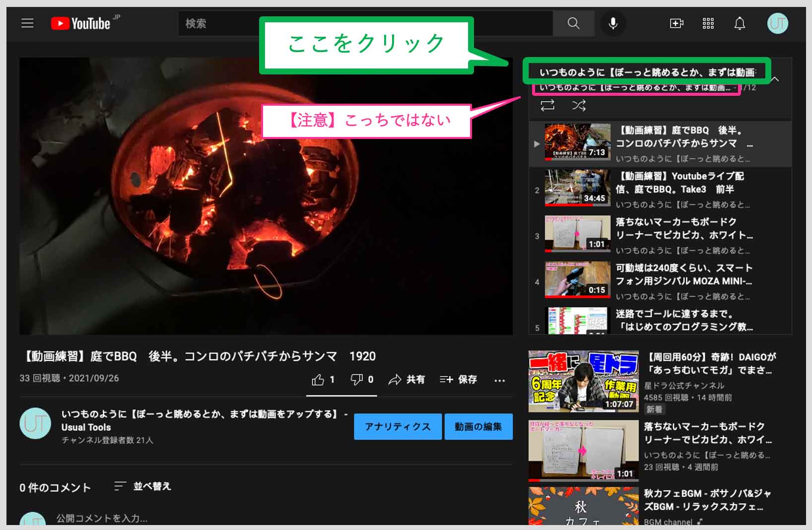Image resolution: width=812 pixels, height=530 pixels.
Task: Like the video with thumbs up
Action: [x=318, y=380]
